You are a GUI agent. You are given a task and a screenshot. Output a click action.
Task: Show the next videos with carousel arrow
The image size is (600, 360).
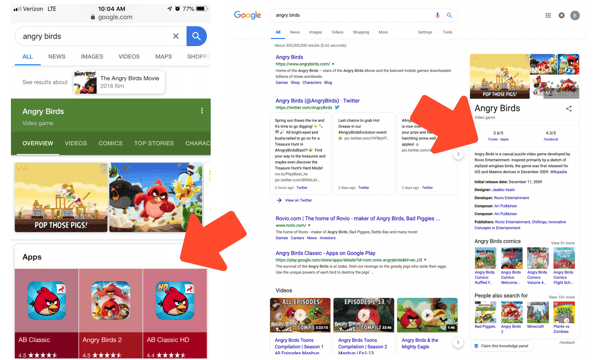458,342
